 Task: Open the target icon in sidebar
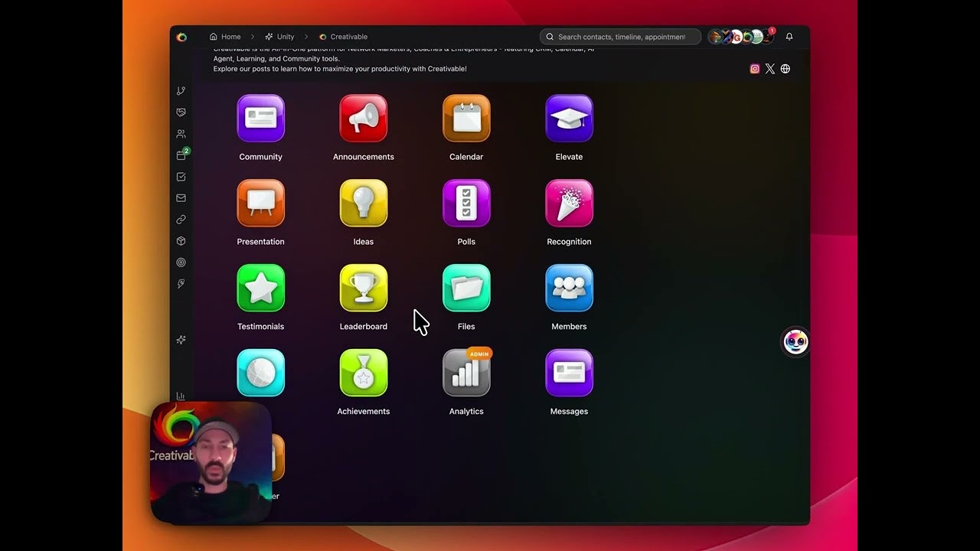click(181, 262)
